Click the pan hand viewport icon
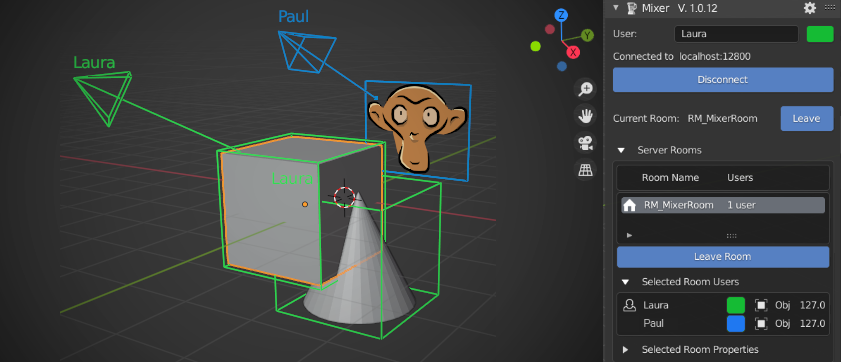The width and height of the screenshot is (841, 362). (585, 115)
